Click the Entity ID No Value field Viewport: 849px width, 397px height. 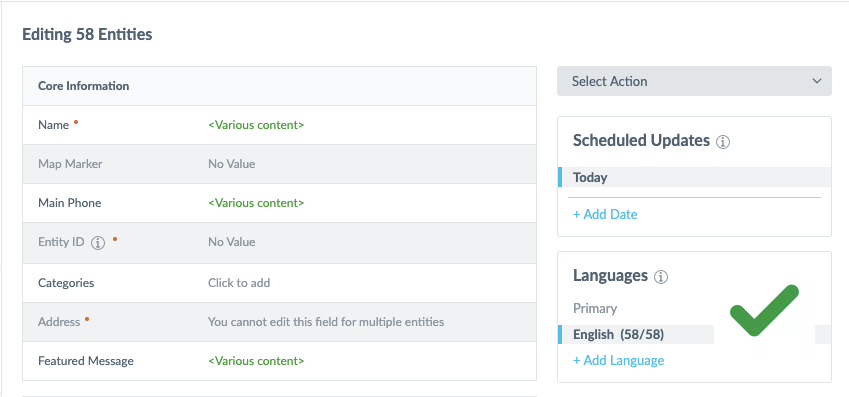pos(231,242)
